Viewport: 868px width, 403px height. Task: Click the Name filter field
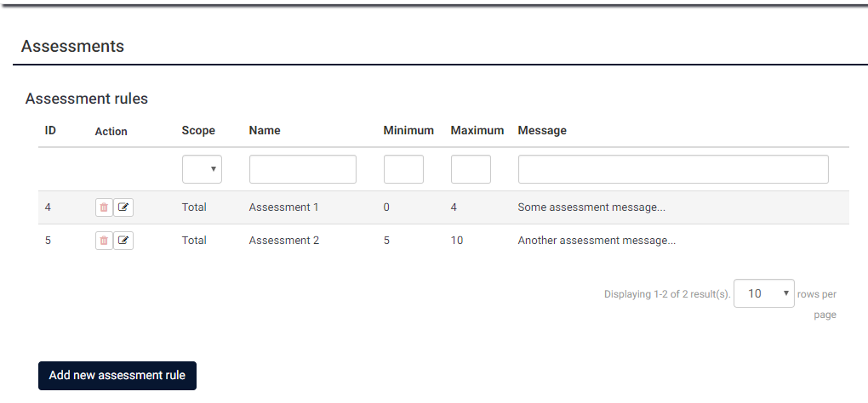click(302, 169)
